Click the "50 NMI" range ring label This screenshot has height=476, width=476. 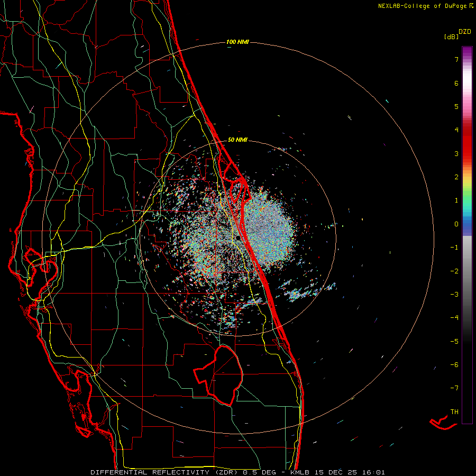pyautogui.click(x=237, y=140)
